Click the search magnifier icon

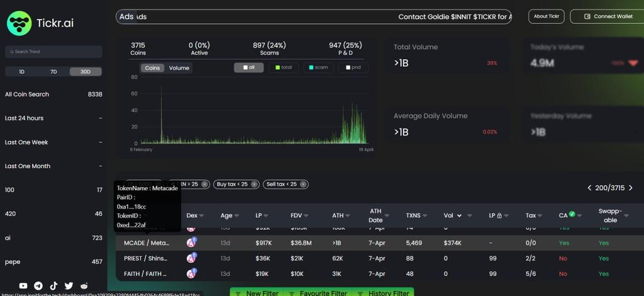click(12, 52)
